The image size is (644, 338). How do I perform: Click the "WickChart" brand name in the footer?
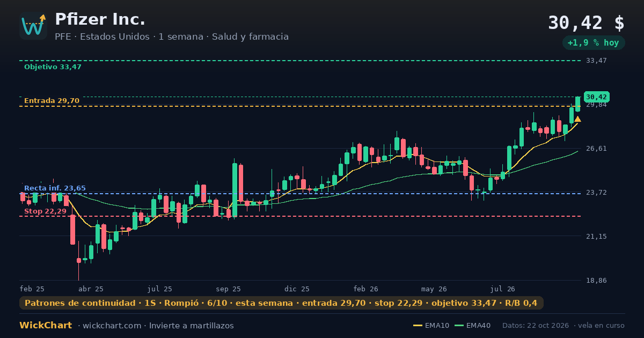[46, 326]
